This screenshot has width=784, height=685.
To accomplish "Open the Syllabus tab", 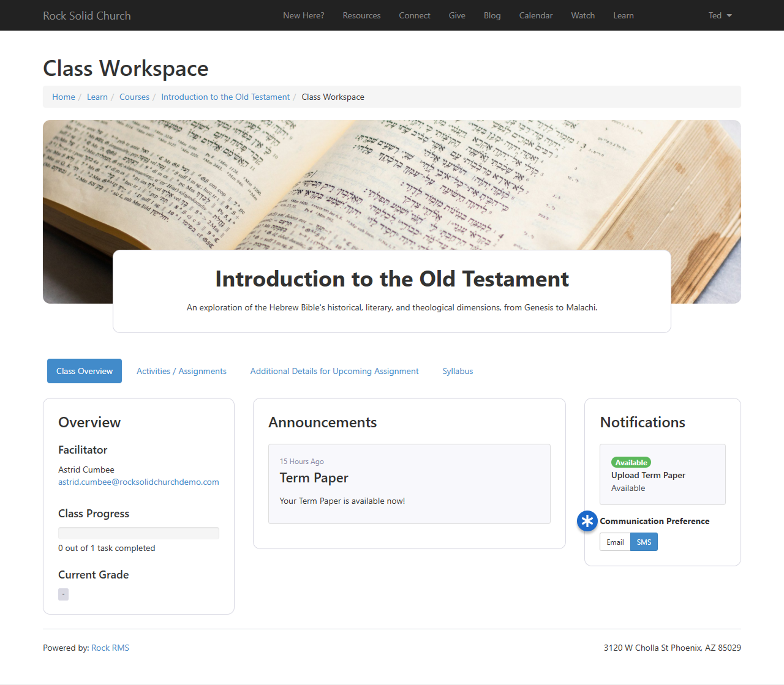I will coord(458,371).
